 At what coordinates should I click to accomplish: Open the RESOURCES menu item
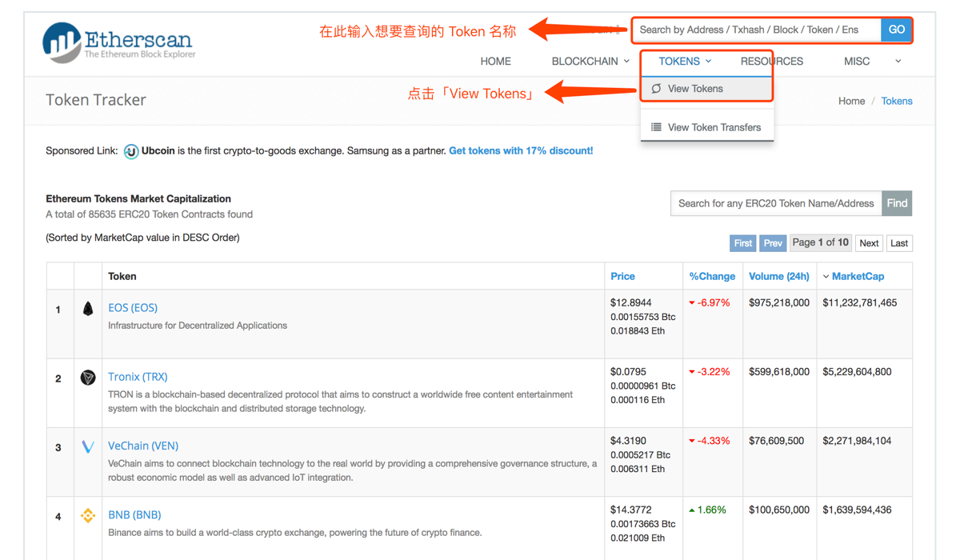(771, 62)
